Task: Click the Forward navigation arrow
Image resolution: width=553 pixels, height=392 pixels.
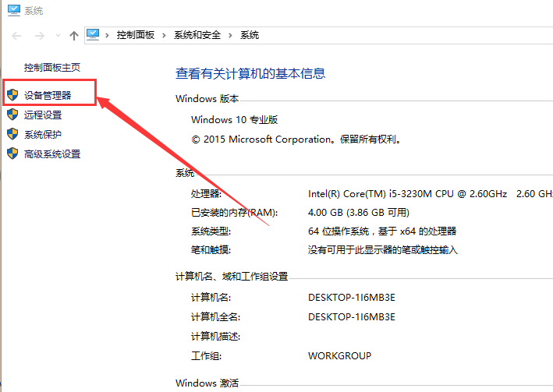Action: point(40,36)
